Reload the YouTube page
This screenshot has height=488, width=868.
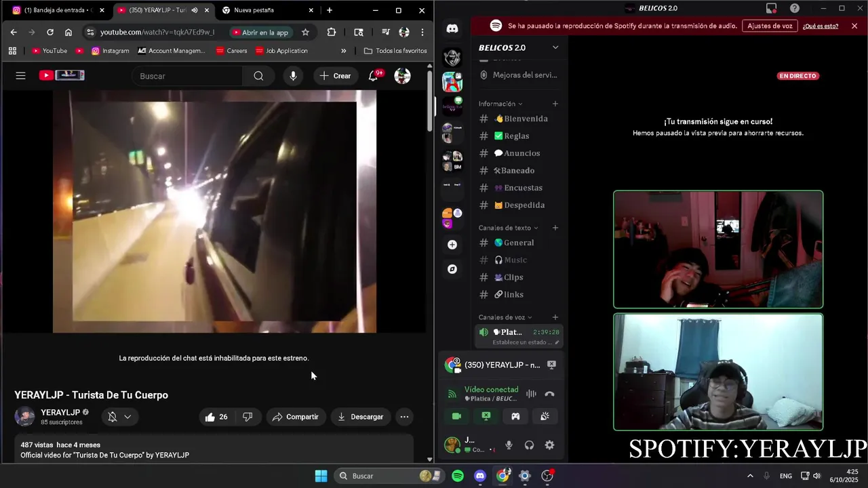pos(50,32)
